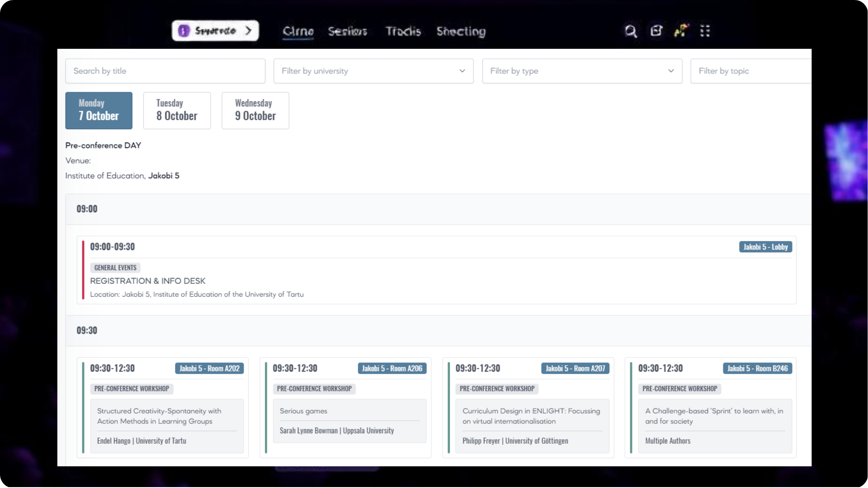868x488 pixels.
Task: Open Registration & Info Desk event
Action: click(x=148, y=281)
